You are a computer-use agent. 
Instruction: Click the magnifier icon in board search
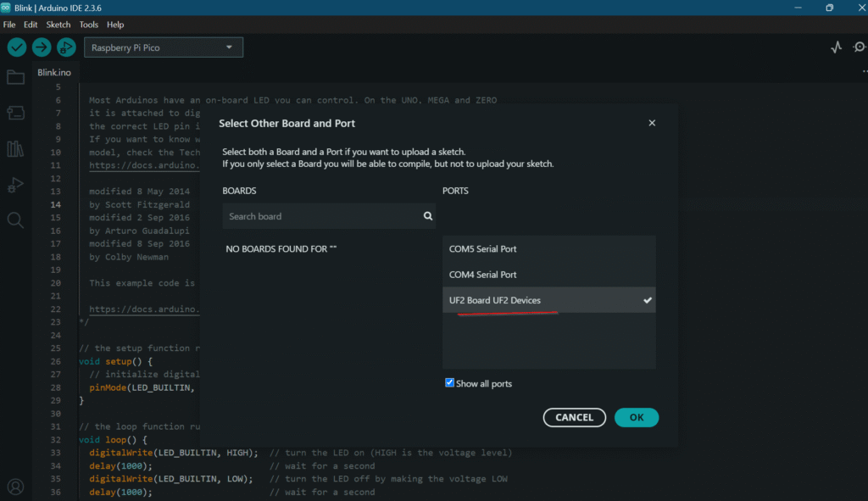tap(428, 216)
